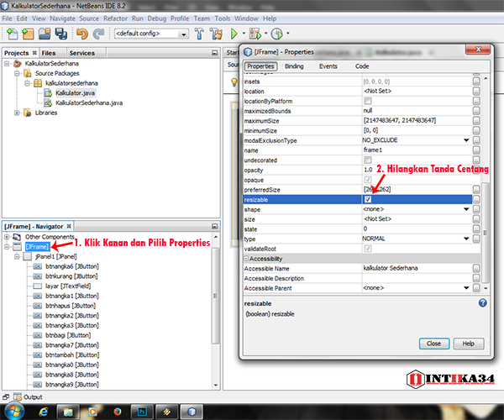Screen dimensions: 504x420
Task: Toggle the validateRoot checkbox
Action: click(x=368, y=249)
